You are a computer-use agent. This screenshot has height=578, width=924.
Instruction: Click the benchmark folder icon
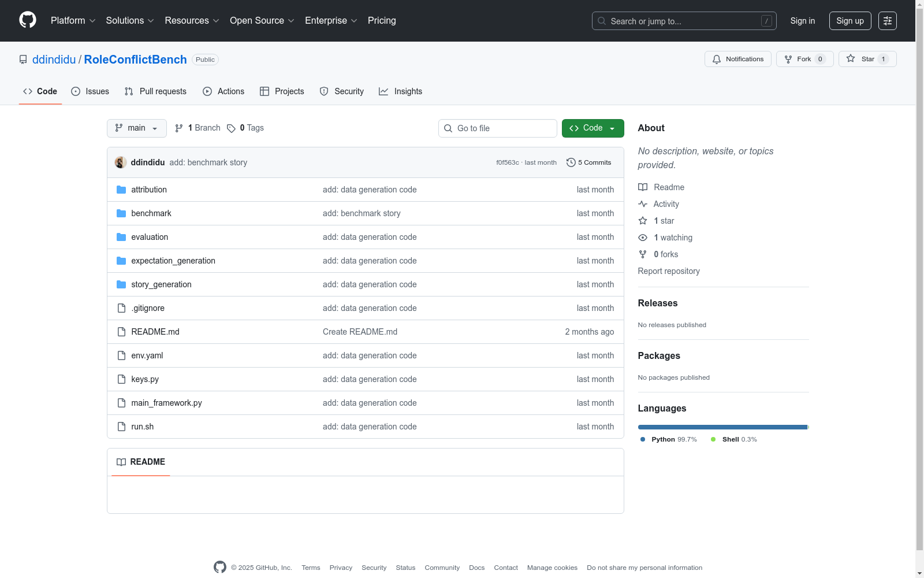(121, 213)
